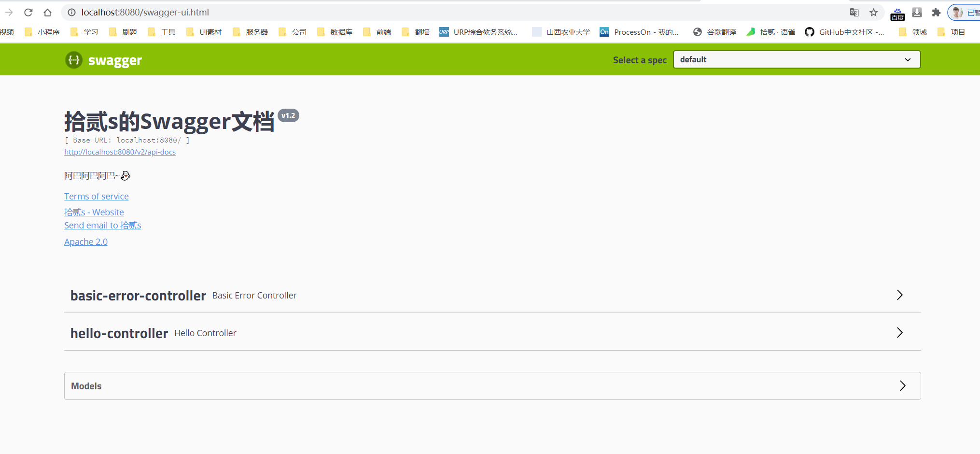Image resolution: width=980 pixels, height=454 pixels.
Task: Expand the hello-controller section
Action: 492,333
